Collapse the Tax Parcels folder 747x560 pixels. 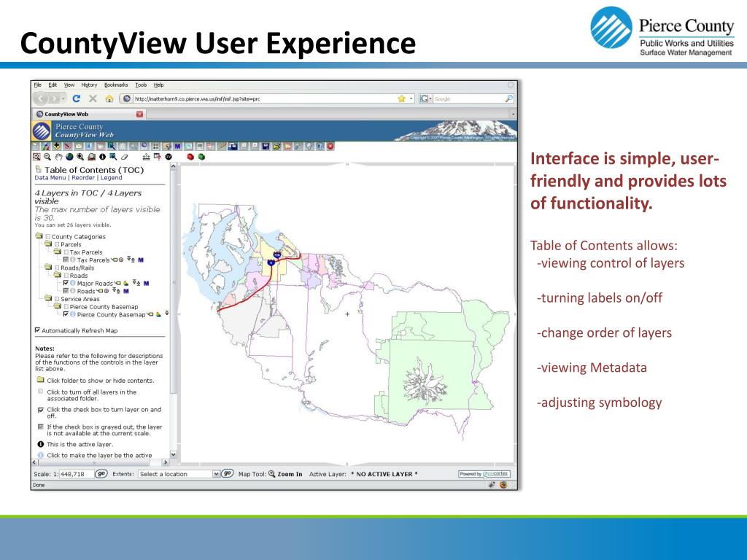(57, 252)
